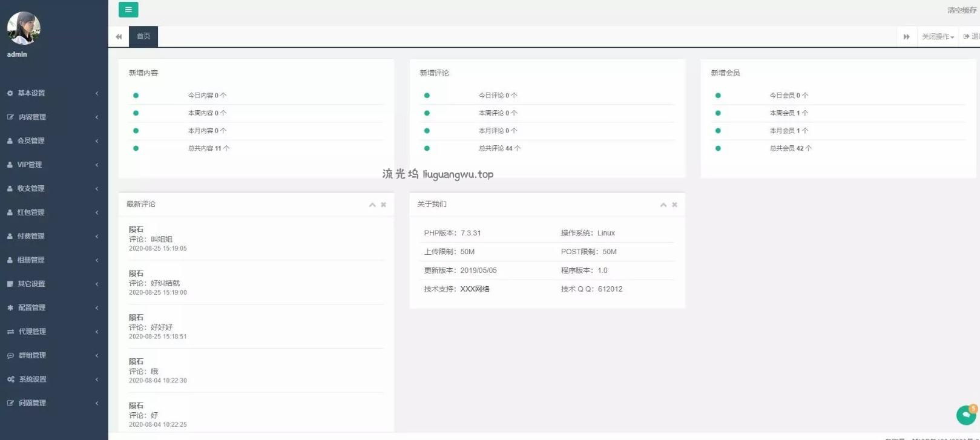The width and height of the screenshot is (980, 440).
Task: Toggle the green hamburger sidebar menu button
Action: pyautogui.click(x=128, y=10)
